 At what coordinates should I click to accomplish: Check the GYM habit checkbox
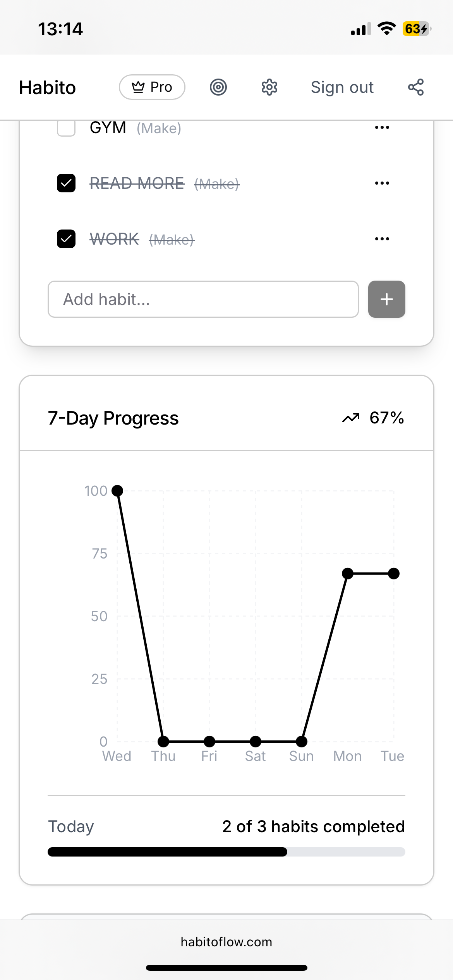pyautogui.click(x=66, y=127)
